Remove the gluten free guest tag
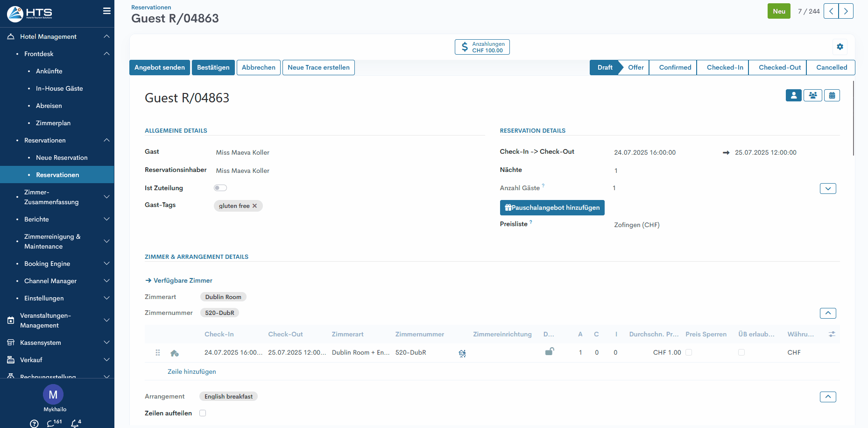The width and height of the screenshot is (868, 428). [x=254, y=206]
